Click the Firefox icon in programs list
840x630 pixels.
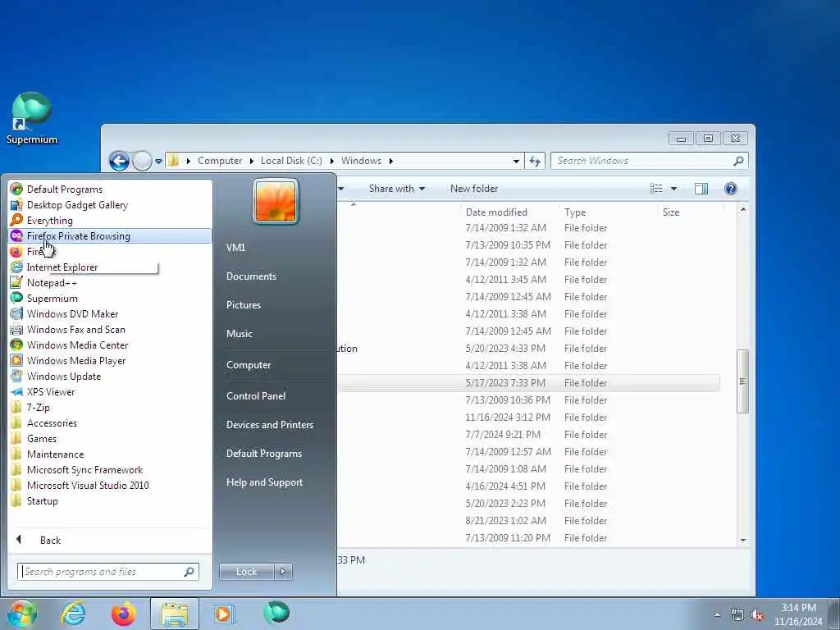click(16, 251)
